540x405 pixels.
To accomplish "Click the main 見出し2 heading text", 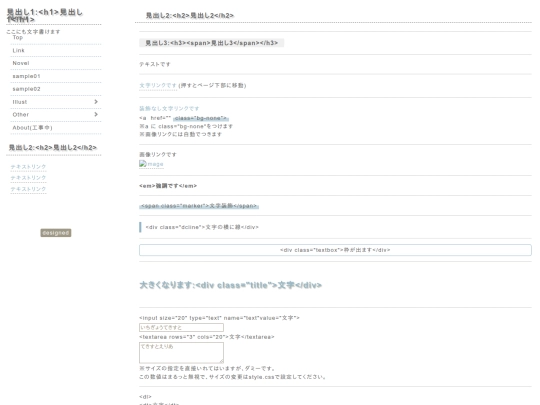I will [190, 15].
